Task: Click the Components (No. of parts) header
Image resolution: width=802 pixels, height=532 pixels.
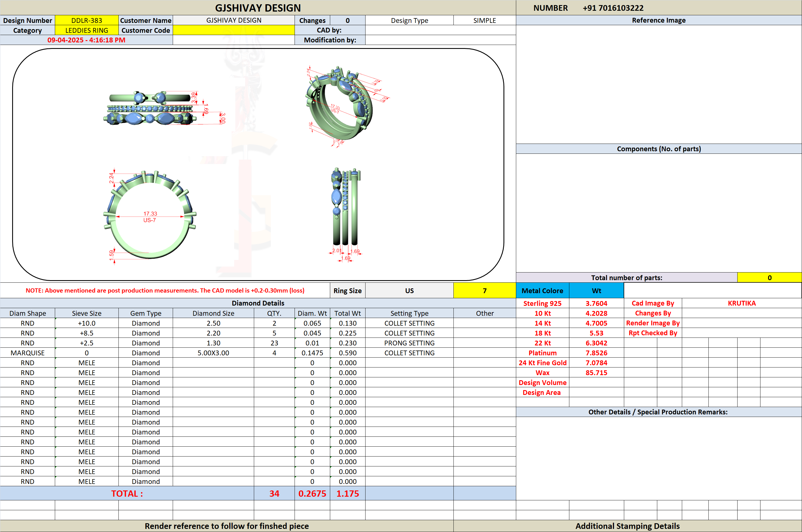Action: (x=658, y=149)
